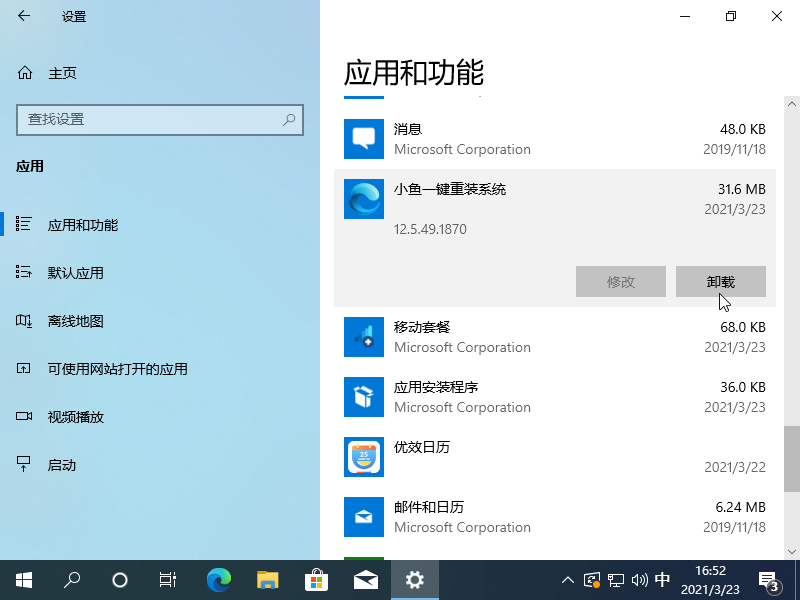Open File Explorer from taskbar
The width and height of the screenshot is (800, 600).
[267, 580]
